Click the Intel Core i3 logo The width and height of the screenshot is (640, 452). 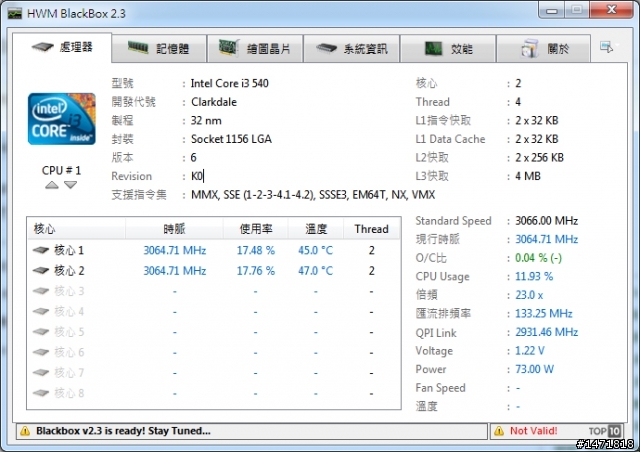(62, 119)
